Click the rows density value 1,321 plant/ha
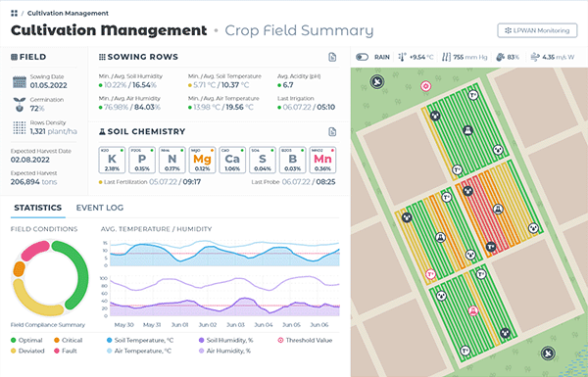 tap(53, 131)
